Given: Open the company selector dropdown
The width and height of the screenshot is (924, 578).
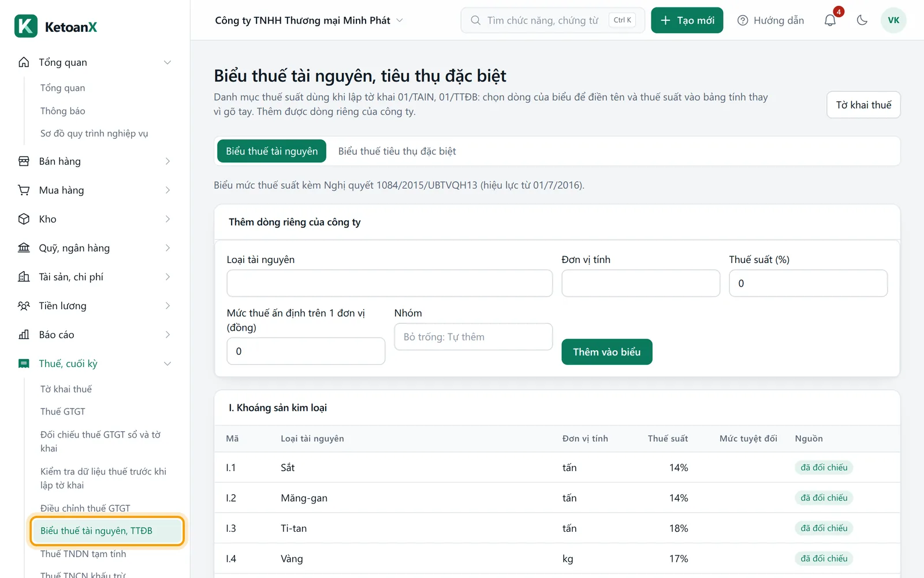Looking at the screenshot, I should pyautogui.click(x=309, y=20).
